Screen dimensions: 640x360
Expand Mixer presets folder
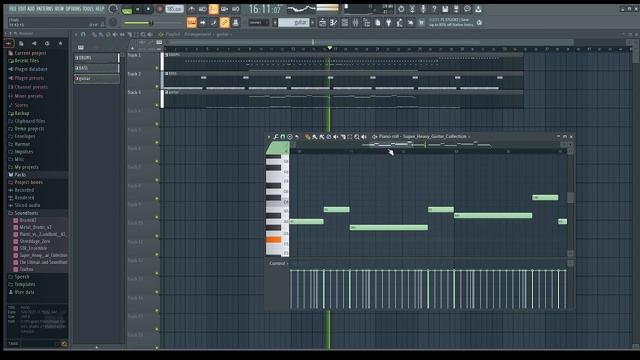click(29, 96)
